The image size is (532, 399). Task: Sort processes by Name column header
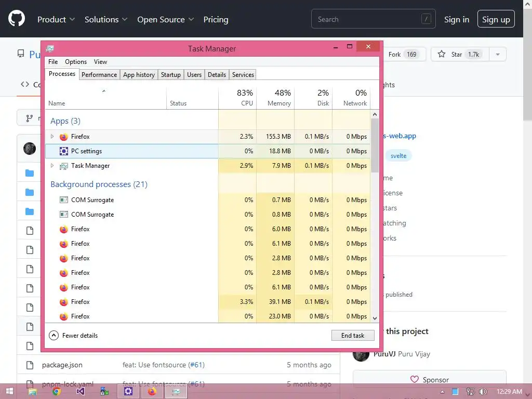106,98
